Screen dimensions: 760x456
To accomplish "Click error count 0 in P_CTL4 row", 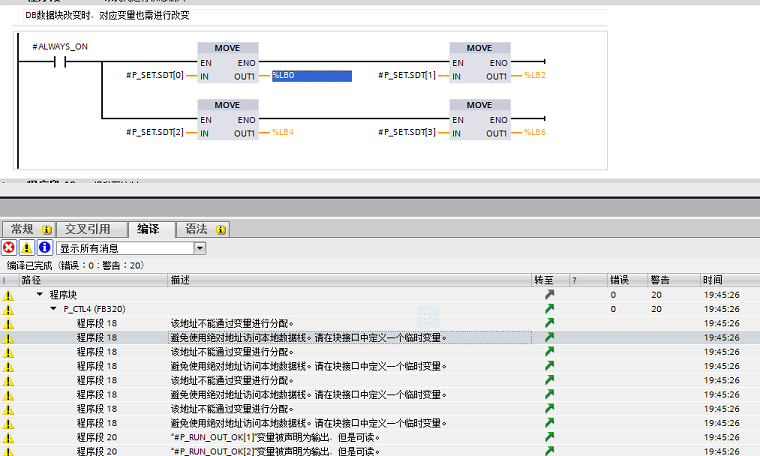I will tap(613, 309).
